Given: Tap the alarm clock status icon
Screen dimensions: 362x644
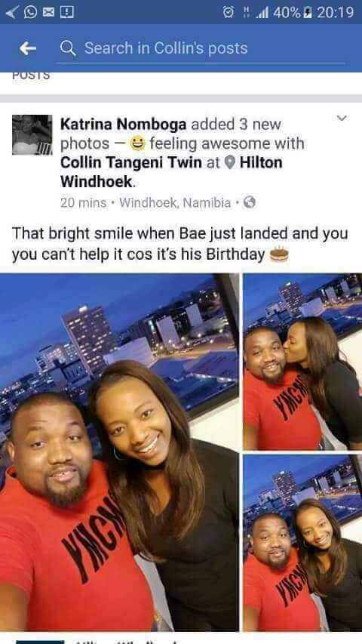Looking at the screenshot, I should (x=228, y=13).
